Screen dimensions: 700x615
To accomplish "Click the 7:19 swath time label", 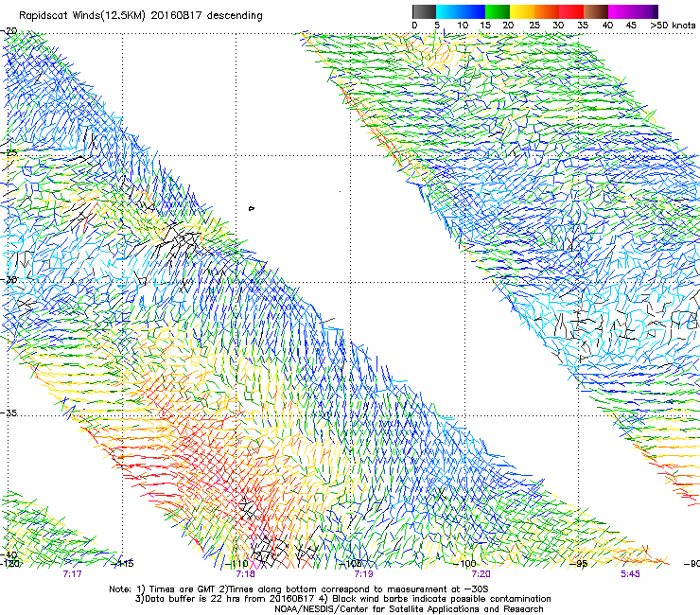I will click(363, 574).
